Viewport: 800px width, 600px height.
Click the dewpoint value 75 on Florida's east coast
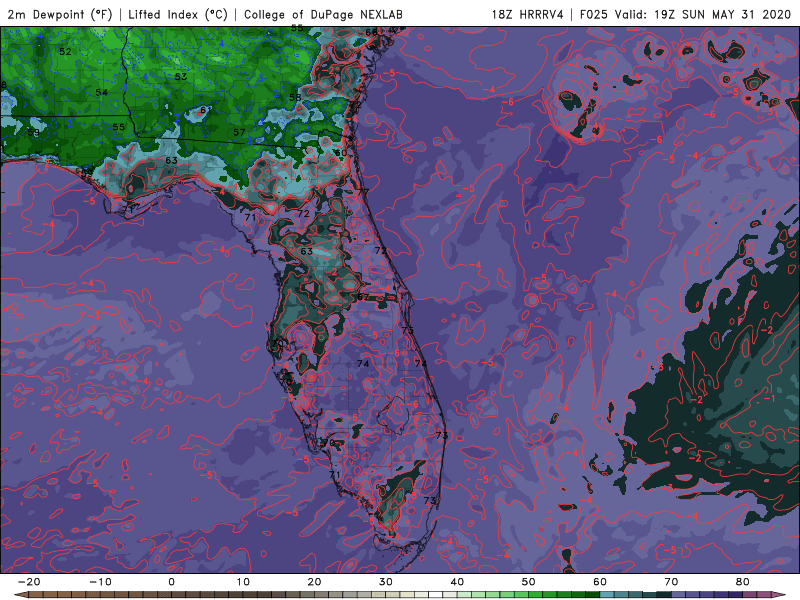coord(407,330)
